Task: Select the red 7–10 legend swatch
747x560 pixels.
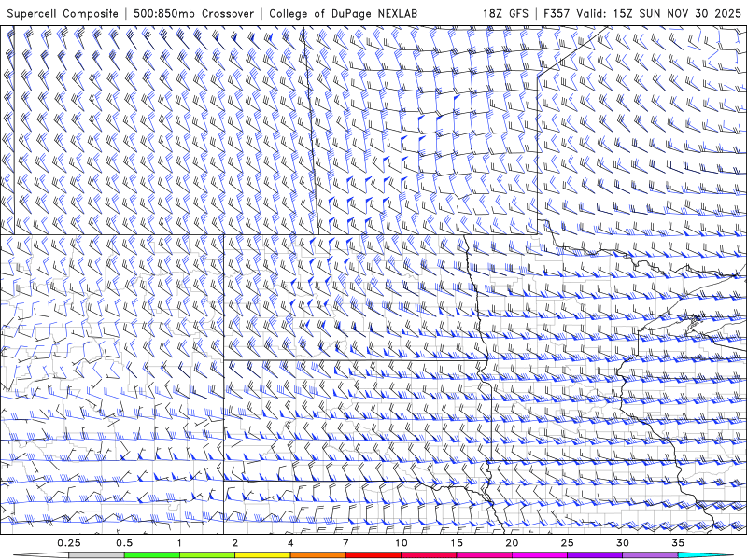Action: (x=373, y=555)
